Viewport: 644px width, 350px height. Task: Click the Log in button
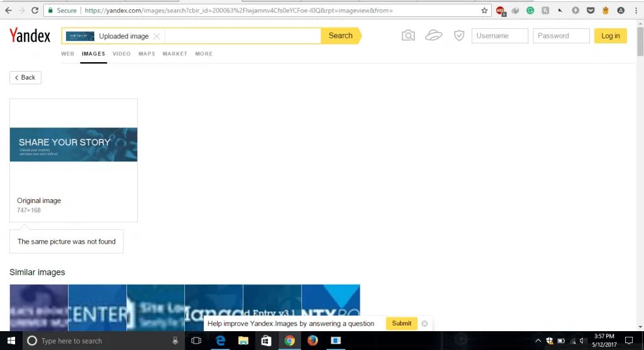(610, 36)
